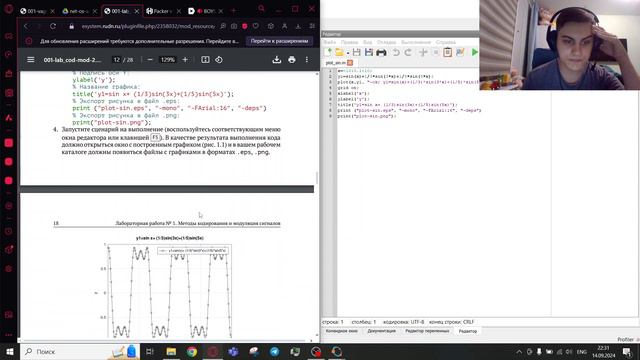This screenshot has width=640, height=360.
Task: Click the 129% zoom level field
Action: click(x=167, y=60)
